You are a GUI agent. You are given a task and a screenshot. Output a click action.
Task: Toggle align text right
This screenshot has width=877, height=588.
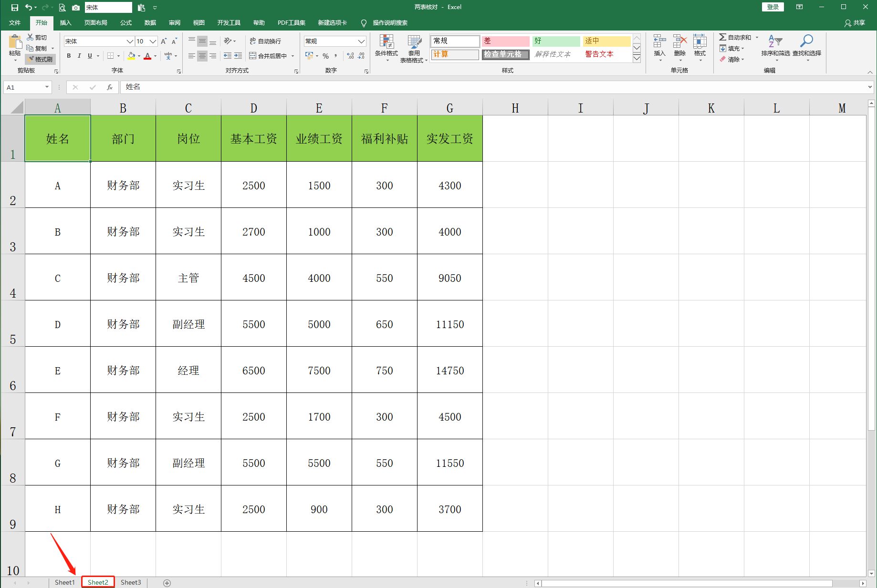pos(213,56)
